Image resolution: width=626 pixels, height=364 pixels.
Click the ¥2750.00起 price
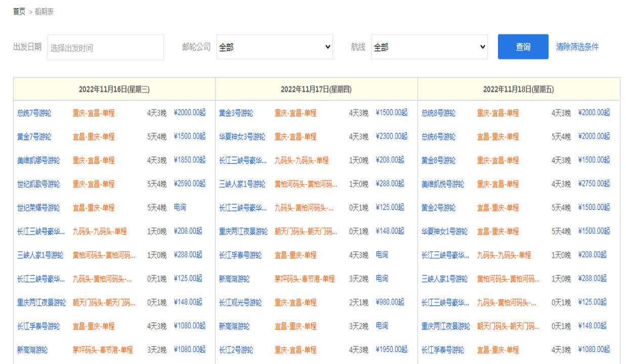tap(594, 184)
